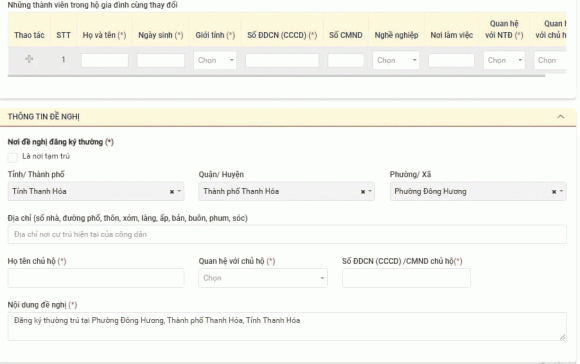The image size is (580, 364).
Task: Click the 'THÔNG TIN ĐỀ NGHỊ' section title
Action: tap(44, 117)
